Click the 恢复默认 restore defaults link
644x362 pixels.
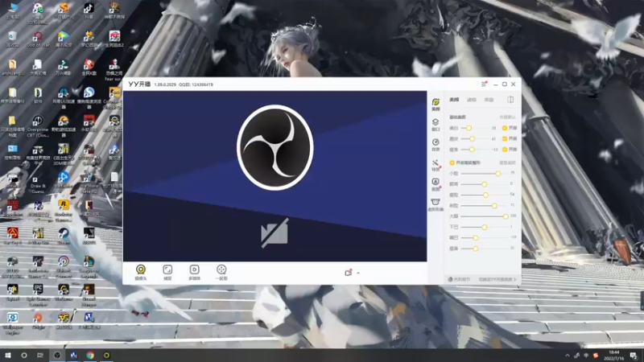click(507, 117)
